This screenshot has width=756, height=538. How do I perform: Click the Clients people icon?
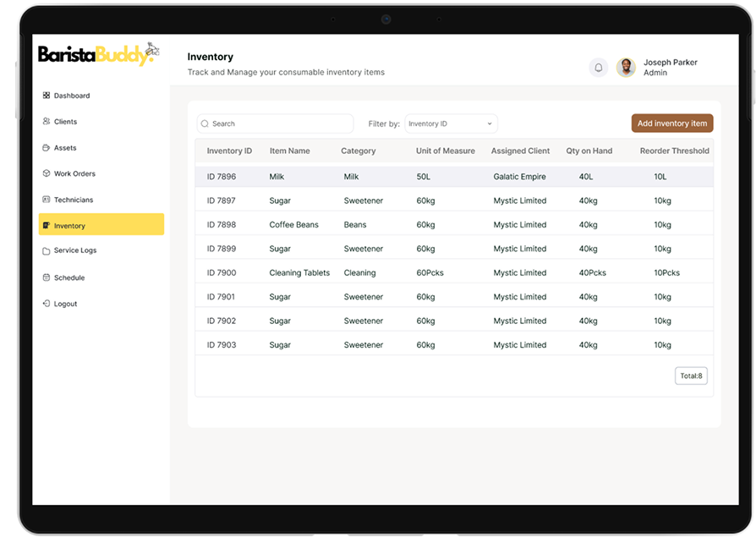click(47, 122)
